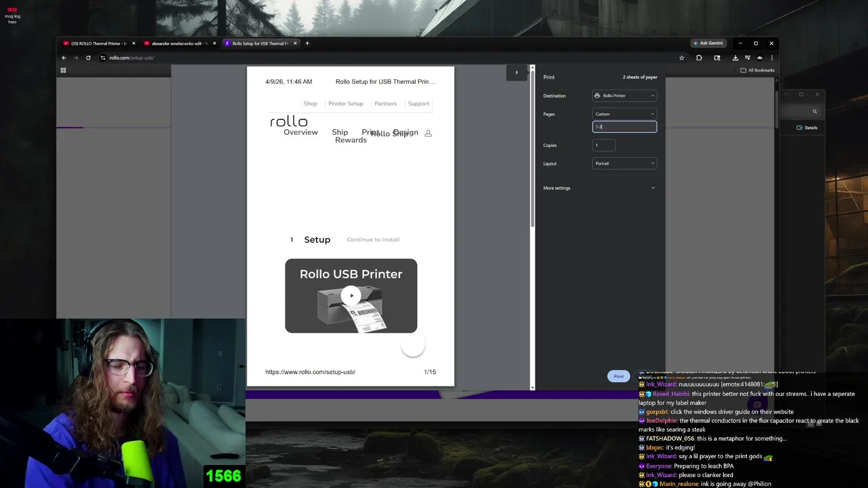
Task: Click the Support link in the preview
Action: point(418,104)
